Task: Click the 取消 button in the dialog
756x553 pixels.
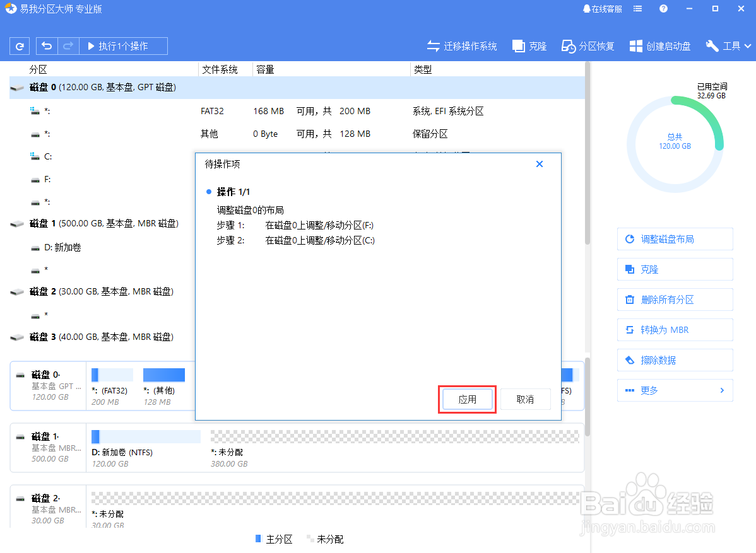Action: click(x=525, y=399)
